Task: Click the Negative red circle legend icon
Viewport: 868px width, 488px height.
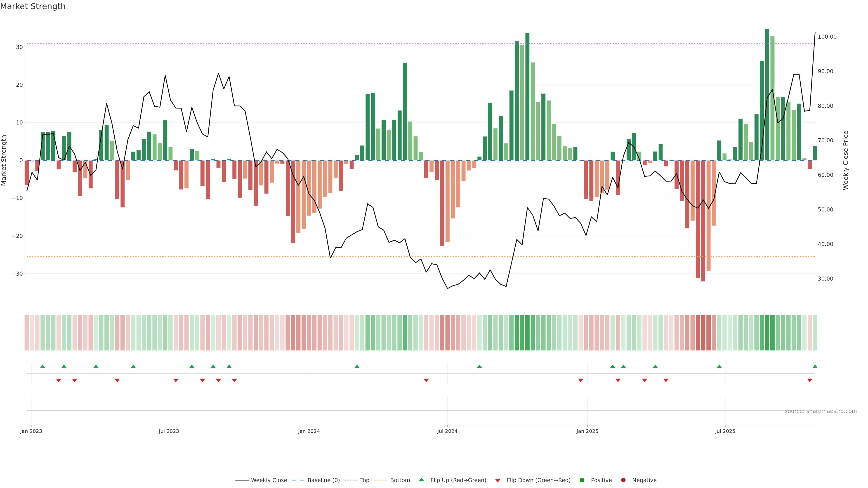Action: point(623,480)
